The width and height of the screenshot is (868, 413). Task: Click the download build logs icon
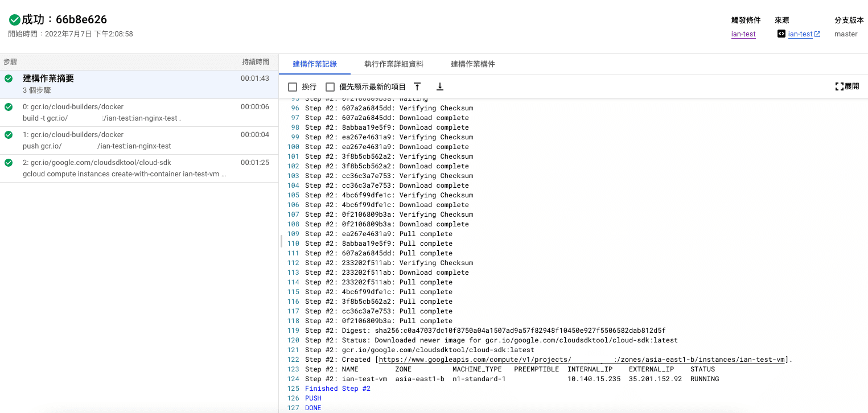(x=439, y=86)
